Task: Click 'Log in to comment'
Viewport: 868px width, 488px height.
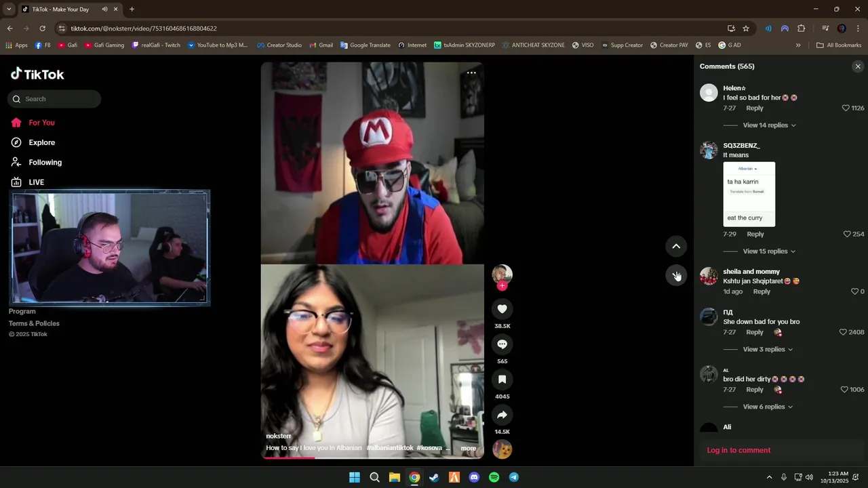Action: point(738,450)
